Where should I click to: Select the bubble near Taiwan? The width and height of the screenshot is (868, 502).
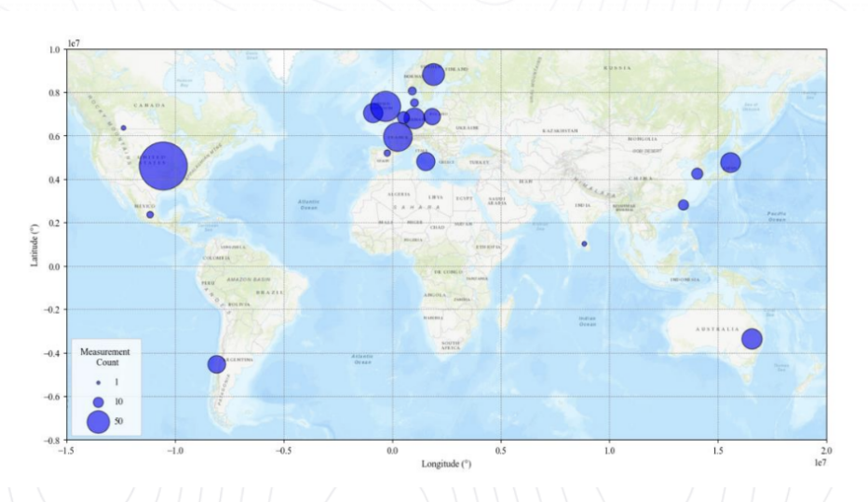tap(683, 205)
